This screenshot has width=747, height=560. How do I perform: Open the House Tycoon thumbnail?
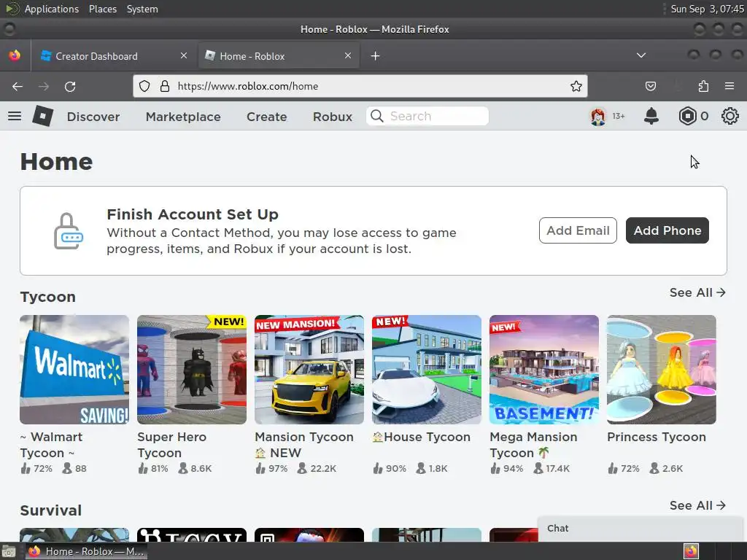coord(426,370)
